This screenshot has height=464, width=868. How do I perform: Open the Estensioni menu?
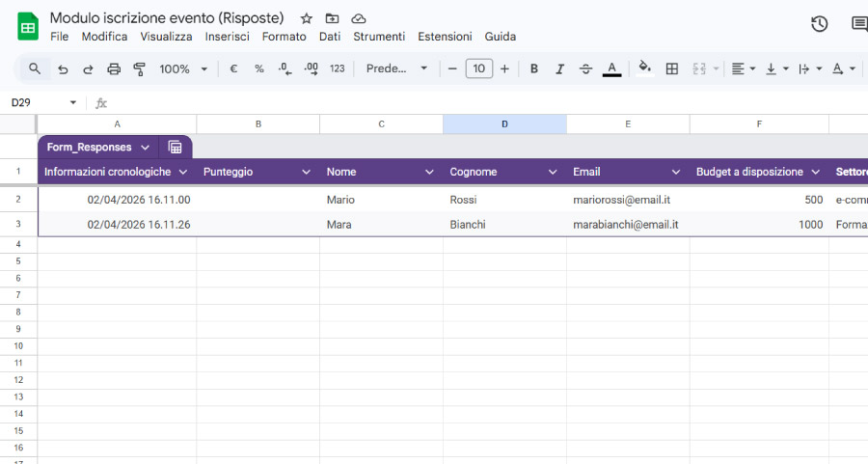(445, 37)
